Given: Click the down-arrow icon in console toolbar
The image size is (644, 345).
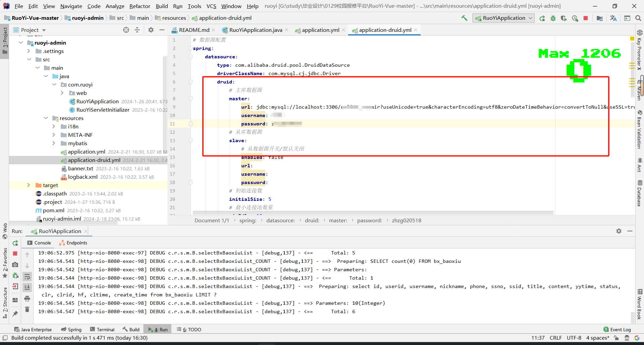Looking at the screenshot, I should (27, 266).
